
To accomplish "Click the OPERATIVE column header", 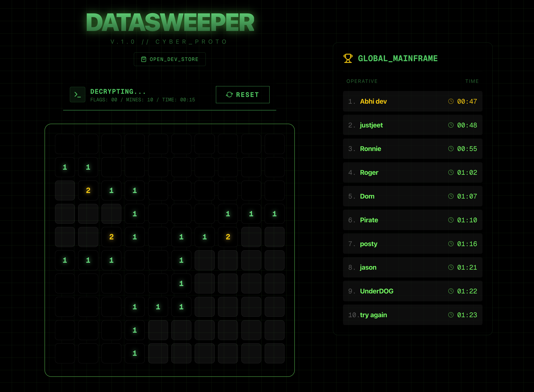I will [362, 81].
